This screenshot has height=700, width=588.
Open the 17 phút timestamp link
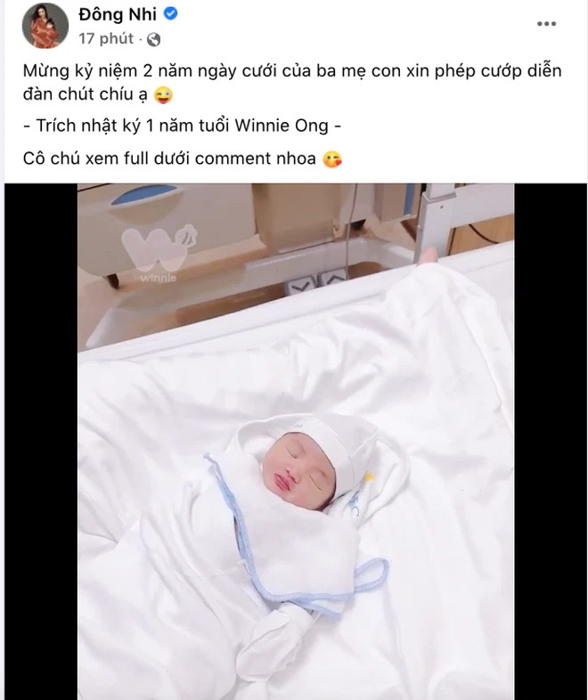pos(106,39)
